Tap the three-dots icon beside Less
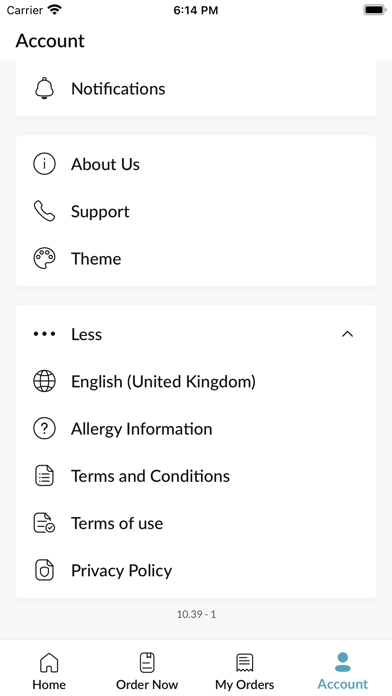The image size is (392, 696). 44,334
